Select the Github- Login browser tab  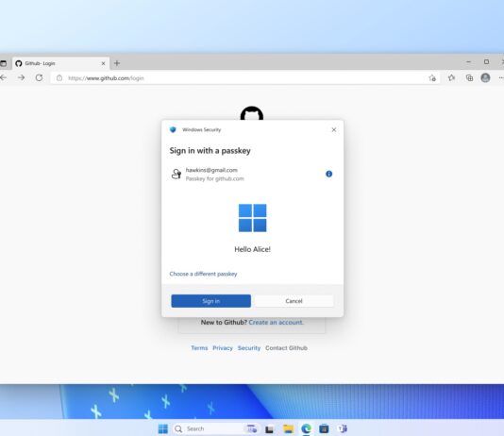coord(61,63)
